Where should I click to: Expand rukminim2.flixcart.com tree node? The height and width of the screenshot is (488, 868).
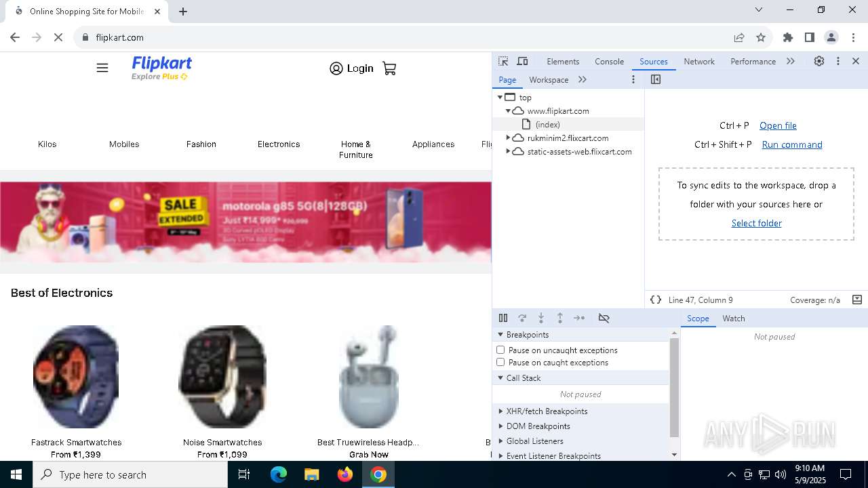click(508, 138)
